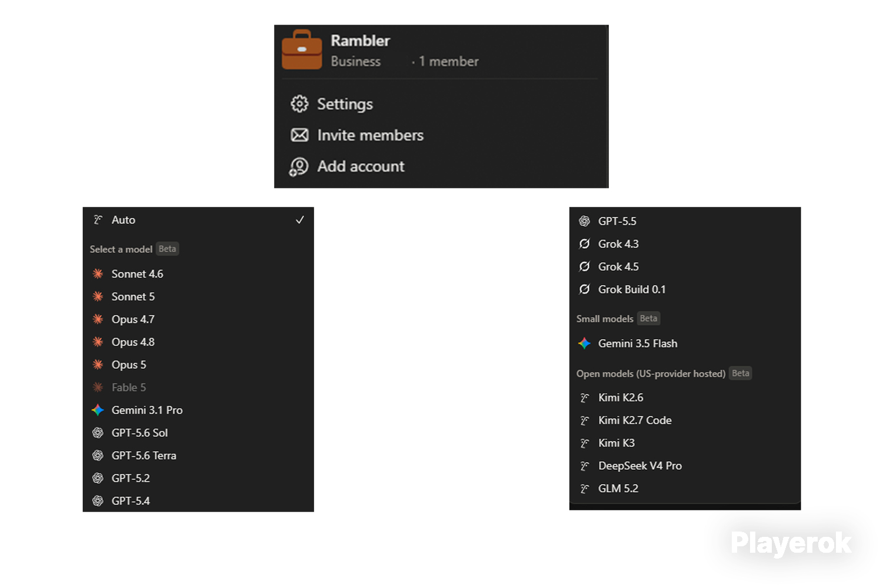Click the Invite members envelope icon
The width and height of the screenshot is (883, 588).
[299, 135]
